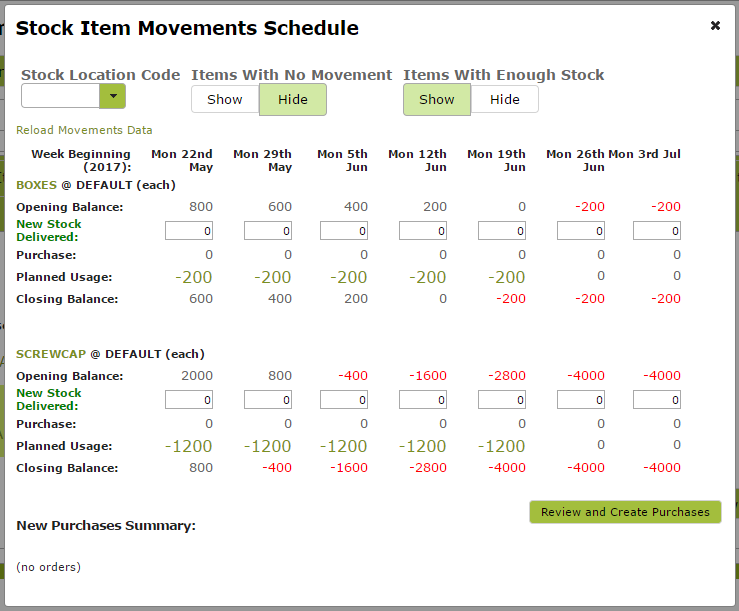Edit BOXES New Stock Delivered for 5th Jun
The width and height of the screenshot is (739, 611).
coord(344,231)
